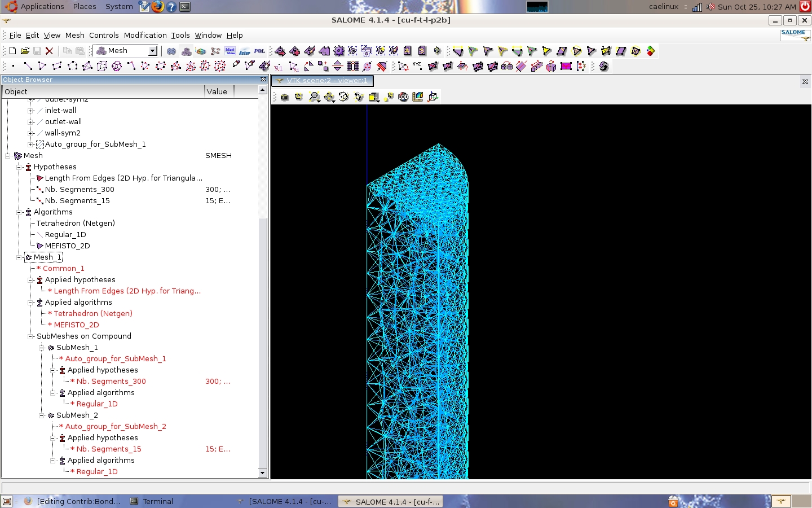Viewport: 812px width, 508px height.
Task: Open the Applications system menu
Action: (42, 6)
